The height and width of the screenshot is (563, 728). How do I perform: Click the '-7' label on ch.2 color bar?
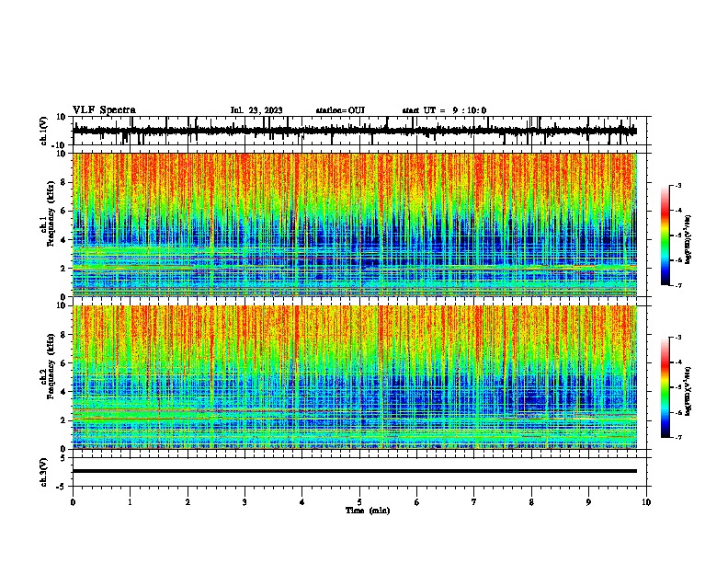click(x=677, y=437)
